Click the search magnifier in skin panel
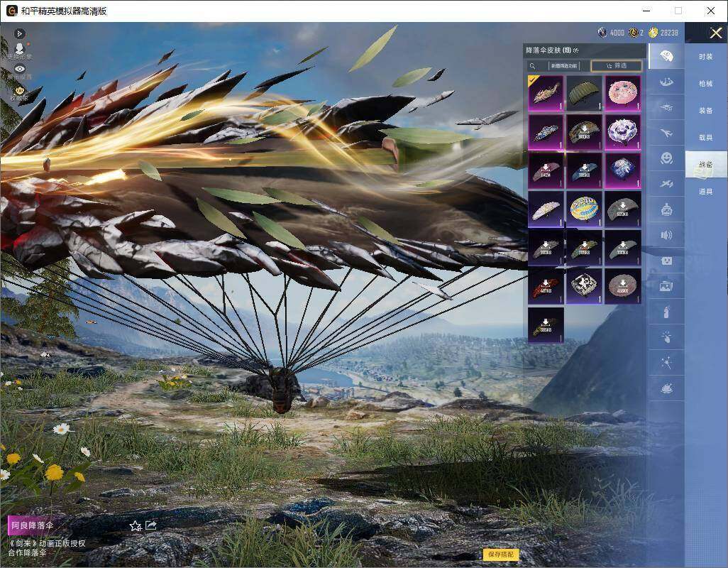The image size is (728, 568). coord(533,66)
